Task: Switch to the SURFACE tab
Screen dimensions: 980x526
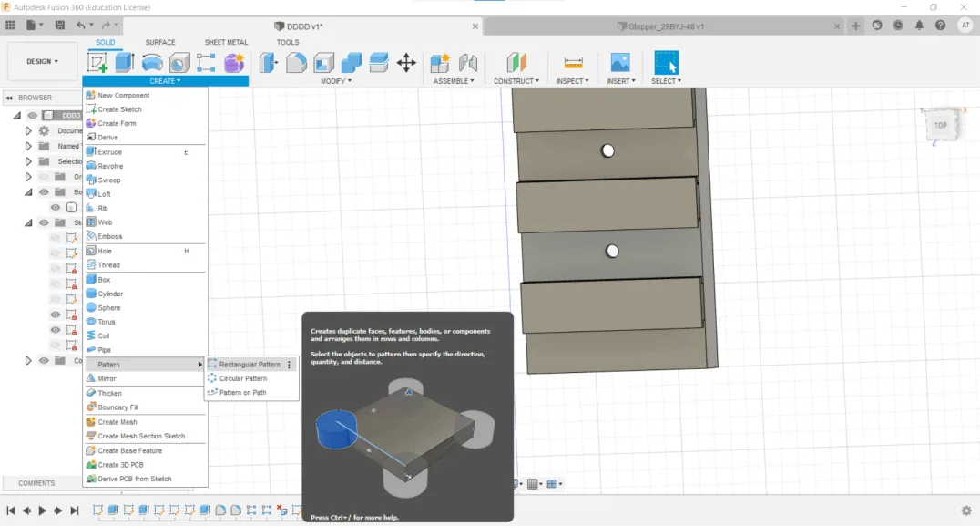Action: pos(160,43)
